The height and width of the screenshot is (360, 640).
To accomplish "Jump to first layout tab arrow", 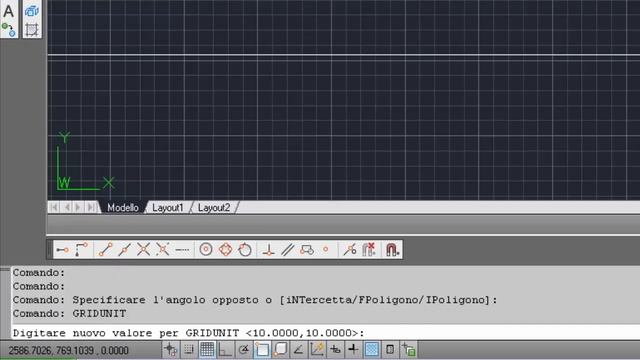I will 54,207.
